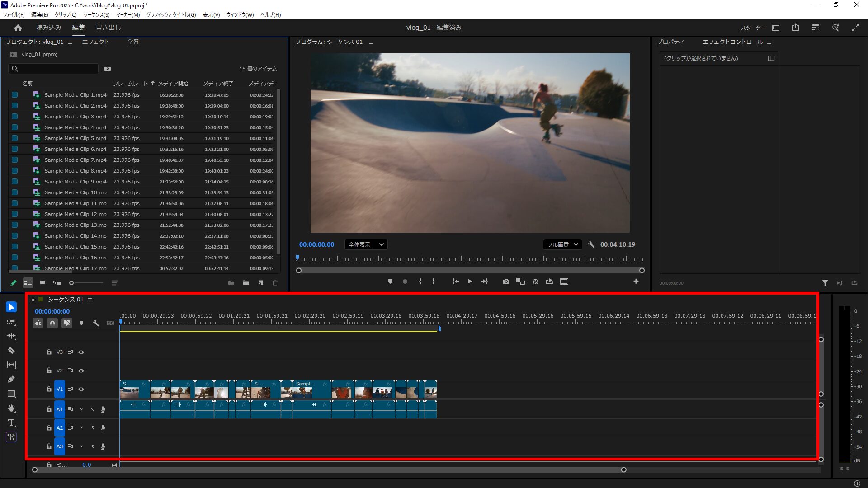Open the シーケンス 01 panel menu

(90, 300)
